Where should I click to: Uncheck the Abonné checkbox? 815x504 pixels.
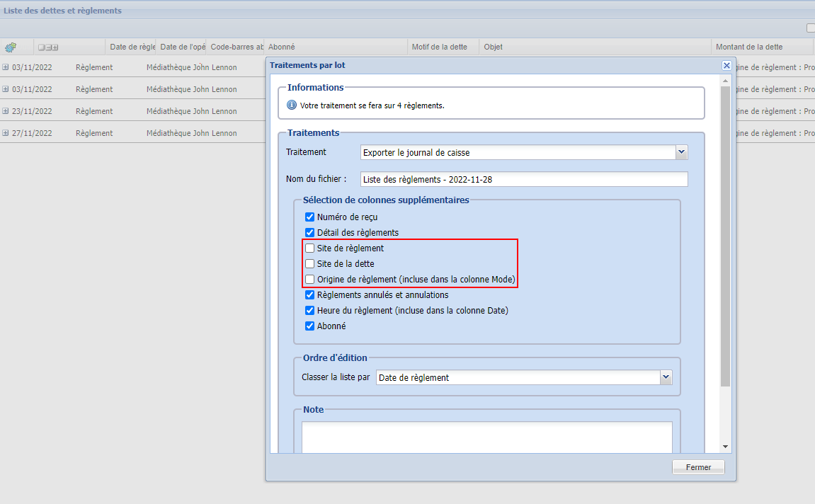(x=309, y=326)
